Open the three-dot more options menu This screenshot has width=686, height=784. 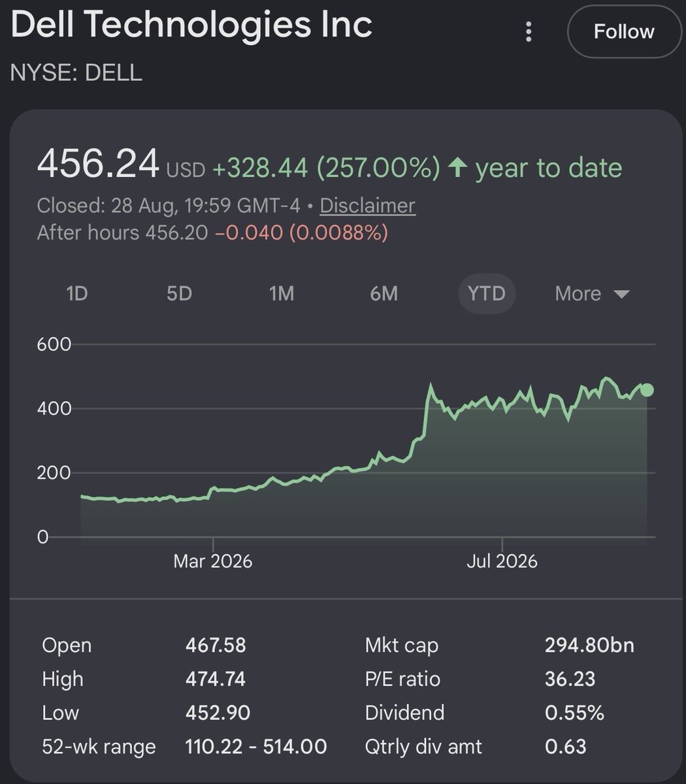click(529, 31)
